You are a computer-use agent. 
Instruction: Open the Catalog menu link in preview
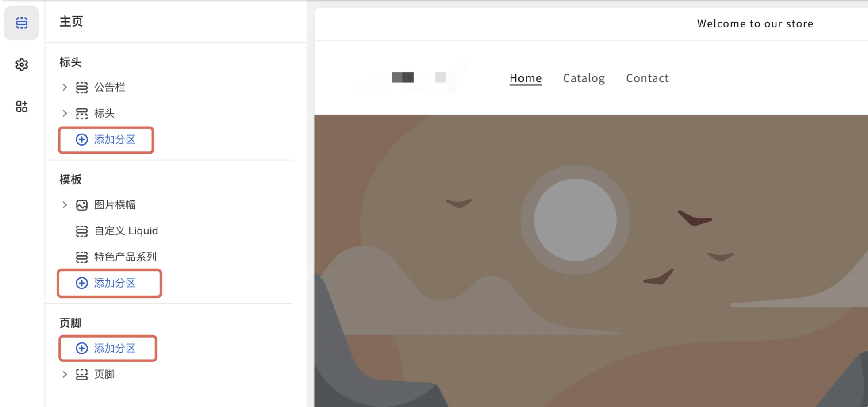tap(584, 78)
